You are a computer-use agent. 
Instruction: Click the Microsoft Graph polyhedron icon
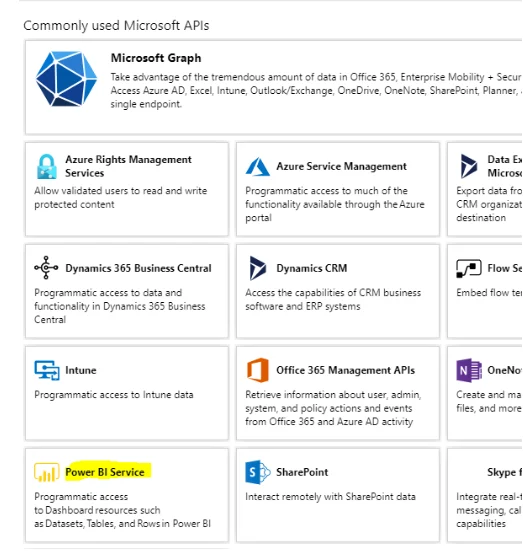(66, 78)
